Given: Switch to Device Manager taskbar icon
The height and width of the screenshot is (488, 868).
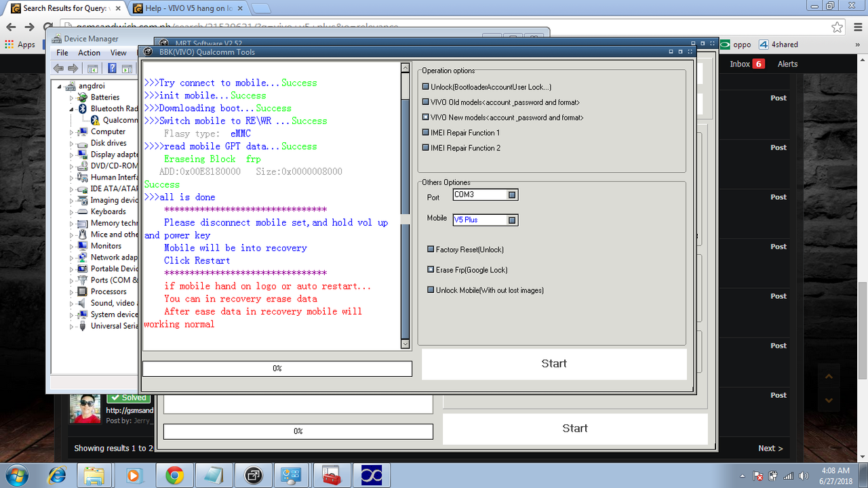Looking at the screenshot, I should coord(292,475).
